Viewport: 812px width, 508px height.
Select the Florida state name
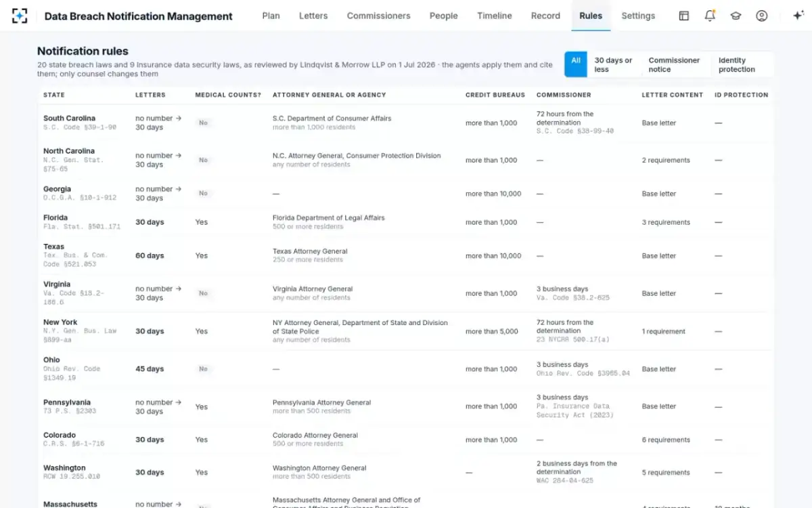coord(55,217)
